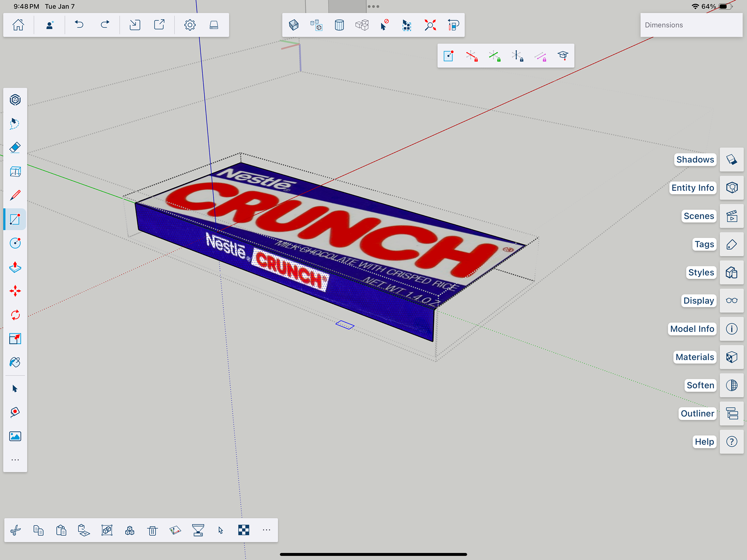Image resolution: width=747 pixels, height=560 pixels.
Task: Expand more options in bottom toolbar
Action: (266, 530)
